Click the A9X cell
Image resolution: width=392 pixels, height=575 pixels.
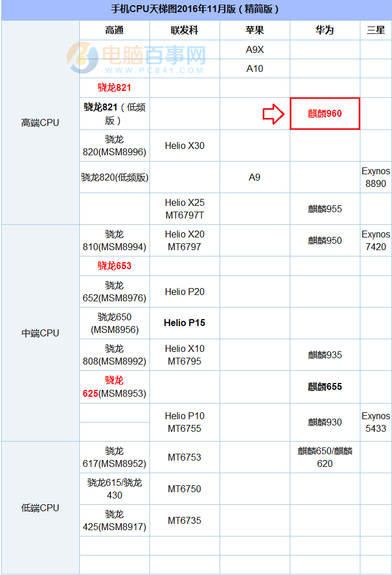click(255, 49)
